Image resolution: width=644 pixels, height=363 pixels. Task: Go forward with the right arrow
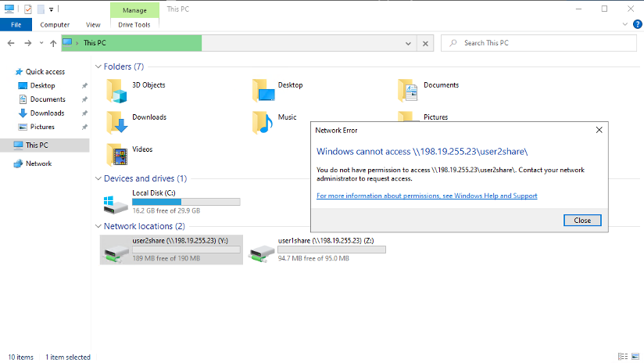pos(28,43)
